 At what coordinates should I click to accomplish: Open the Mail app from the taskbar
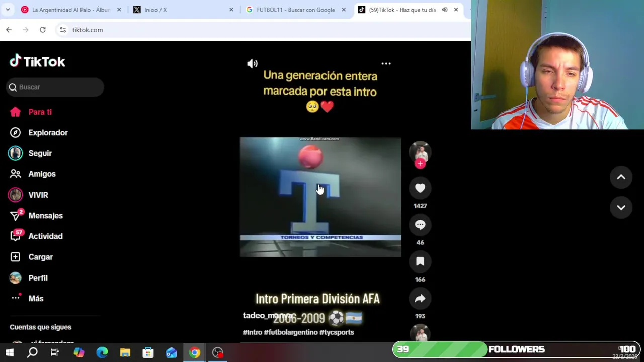coord(171,352)
